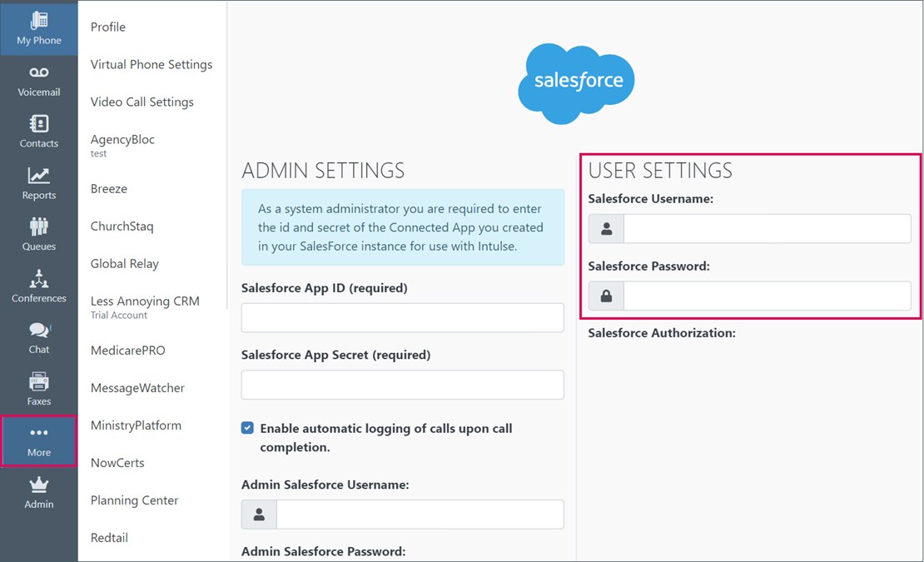Viewport: 924px width, 562px height.
Task: Open the NowCerts integration
Action: click(117, 463)
